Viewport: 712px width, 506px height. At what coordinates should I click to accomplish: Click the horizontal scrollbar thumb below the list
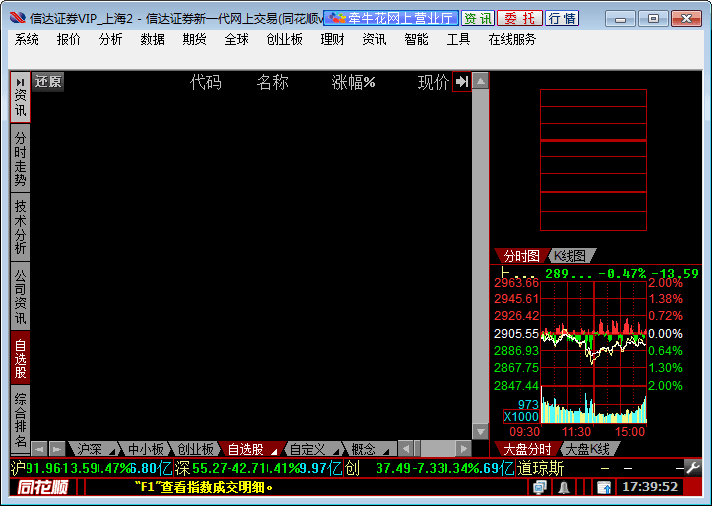click(x=417, y=449)
